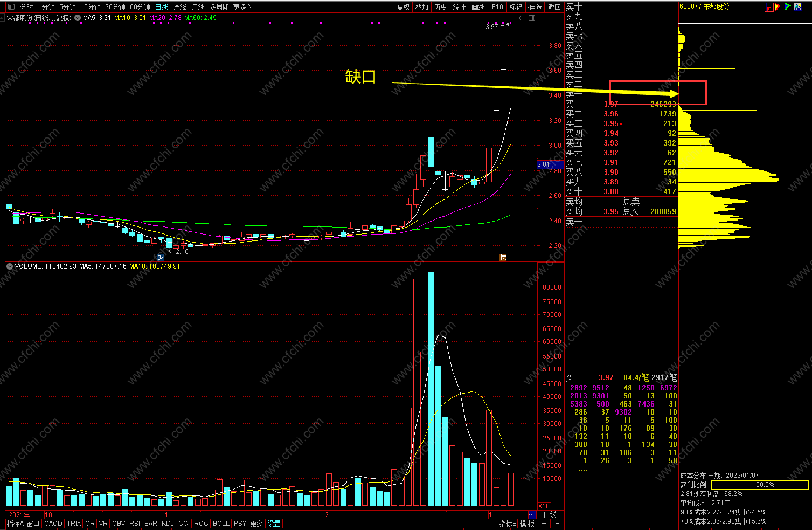
Task: Select the 月线 monthly chart tab
Action: (x=198, y=7)
